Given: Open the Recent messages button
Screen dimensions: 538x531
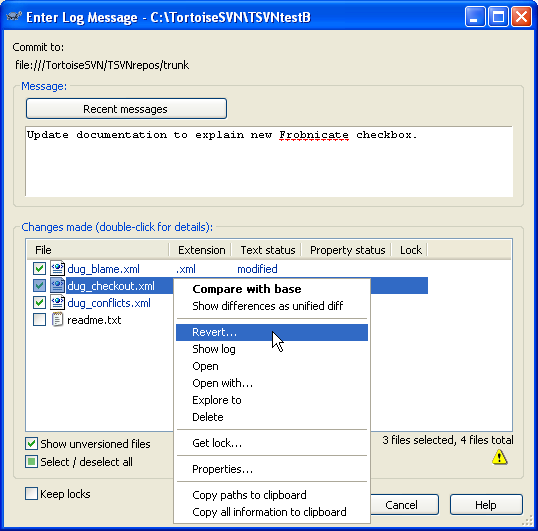Looking at the screenshot, I should (x=126, y=109).
